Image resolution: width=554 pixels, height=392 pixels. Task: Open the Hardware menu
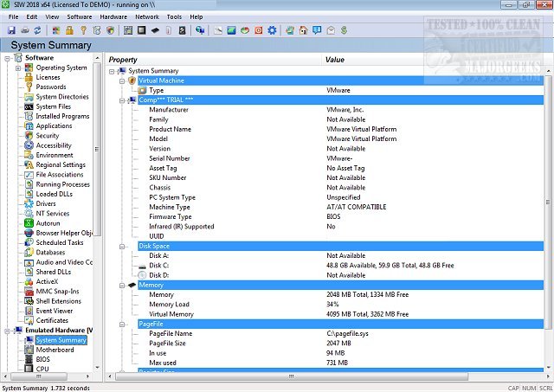coord(113,16)
